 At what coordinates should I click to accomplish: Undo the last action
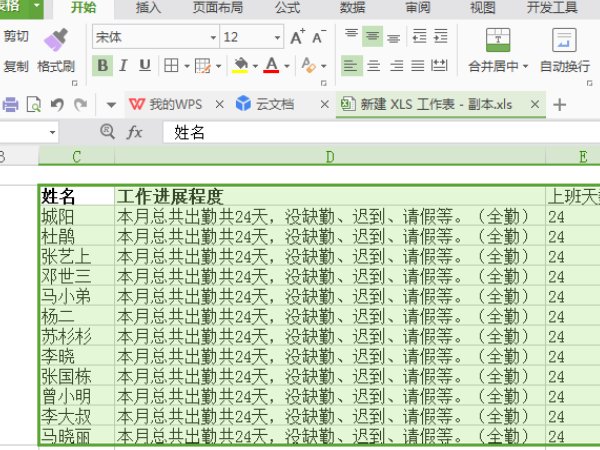tap(57, 104)
